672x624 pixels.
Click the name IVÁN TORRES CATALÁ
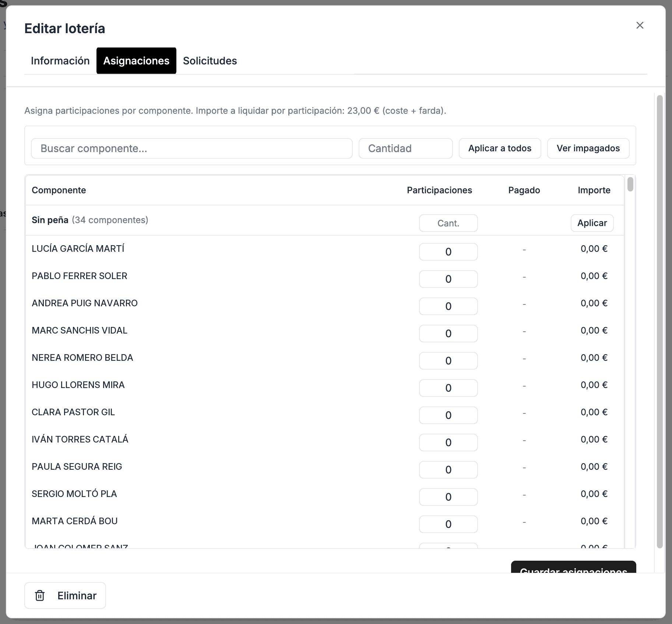coord(80,440)
